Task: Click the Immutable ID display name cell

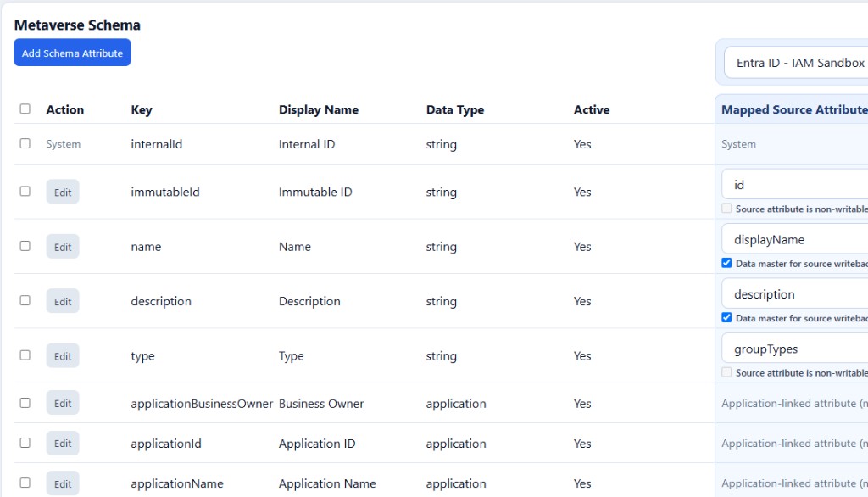Action: point(315,192)
